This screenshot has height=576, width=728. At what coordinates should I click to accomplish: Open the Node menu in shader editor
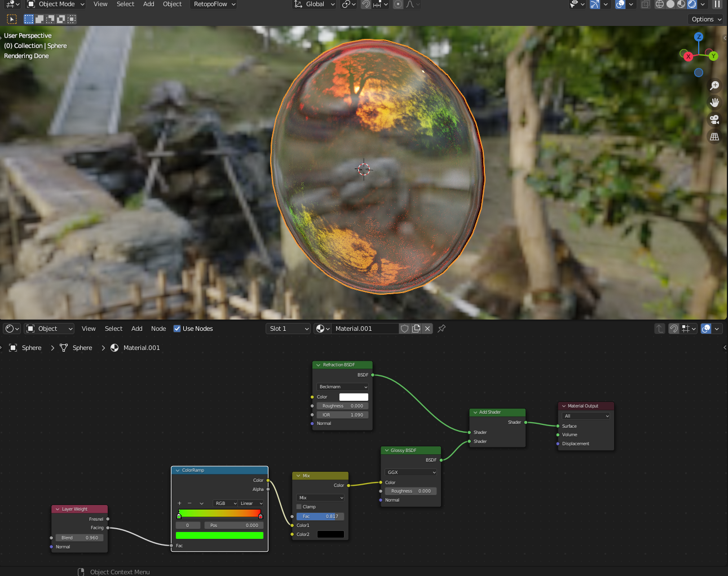tap(158, 329)
